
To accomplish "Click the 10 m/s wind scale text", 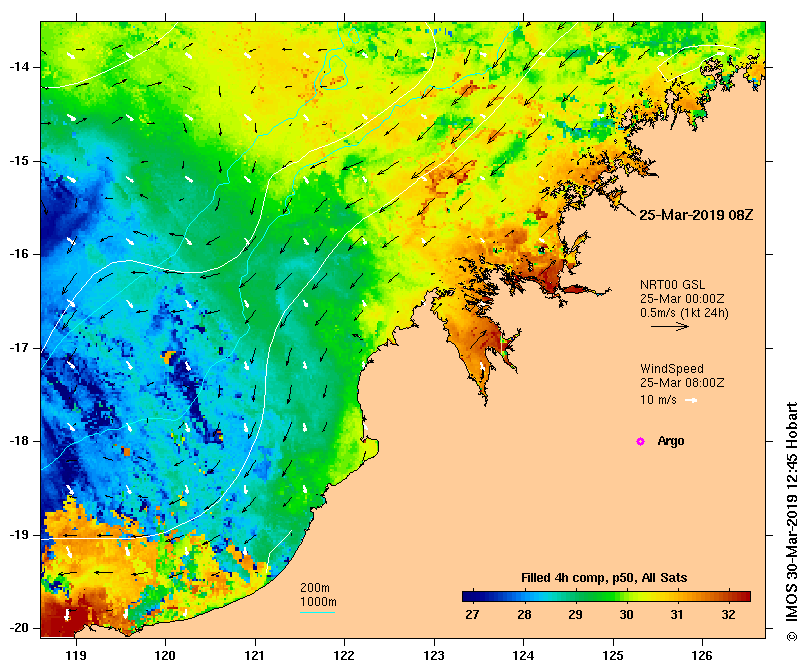I will [x=658, y=399].
